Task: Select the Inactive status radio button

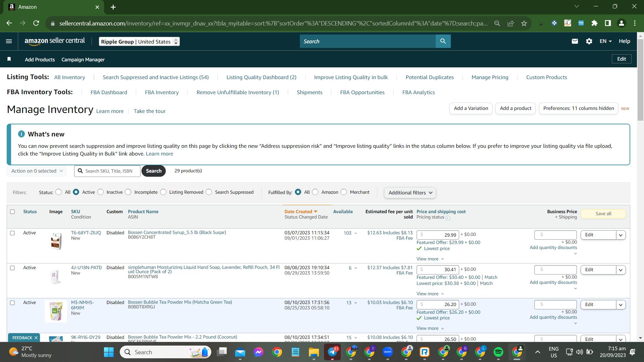Action: [x=101, y=192]
